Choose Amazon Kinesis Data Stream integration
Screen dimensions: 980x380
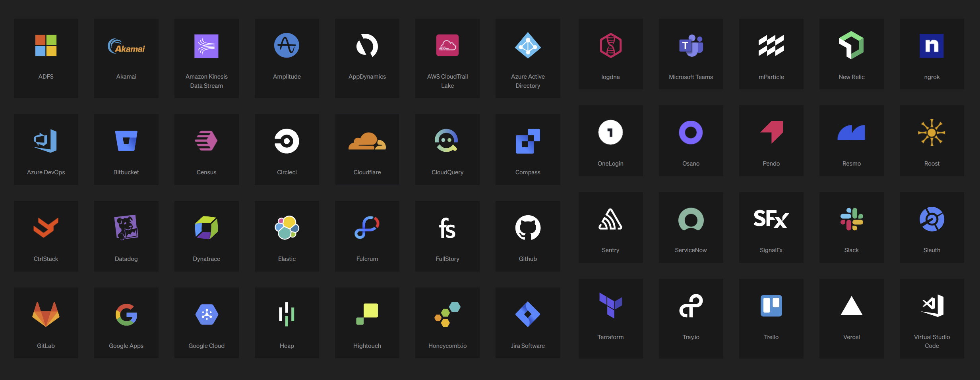[x=207, y=58]
